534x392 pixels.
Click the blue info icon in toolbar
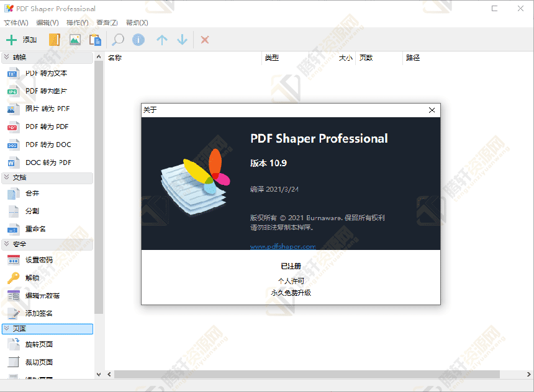pyautogui.click(x=138, y=40)
